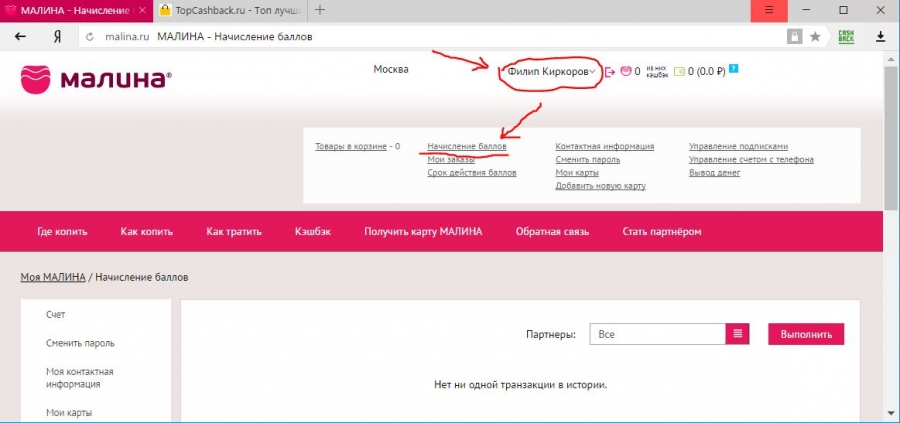Image resolution: width=900 pixels, height=423 pixels.
Task: Open 'Управление счетом с телефона' link
Action: [x=751, y=160]
